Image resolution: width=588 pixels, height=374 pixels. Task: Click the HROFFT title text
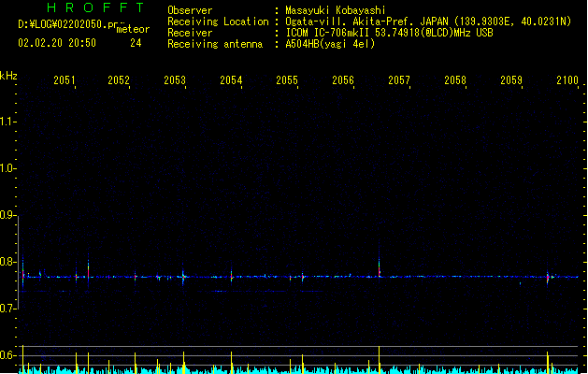coord(95,7)
